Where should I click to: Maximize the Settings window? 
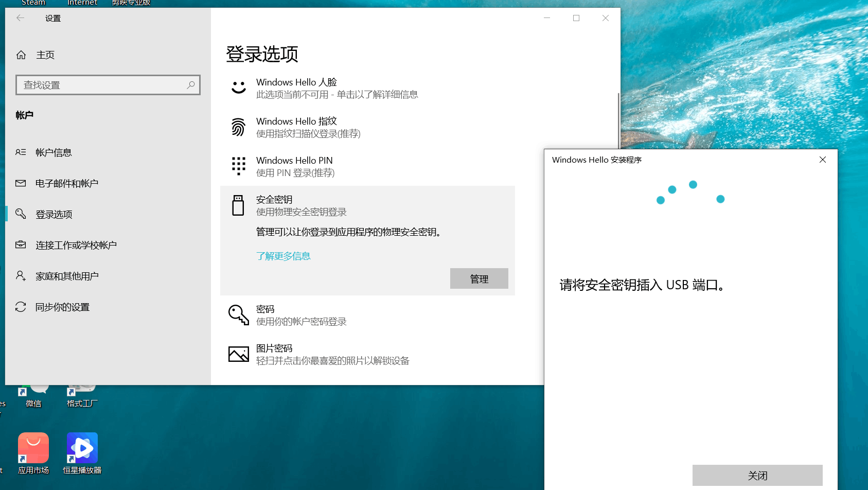coord(576,18)
